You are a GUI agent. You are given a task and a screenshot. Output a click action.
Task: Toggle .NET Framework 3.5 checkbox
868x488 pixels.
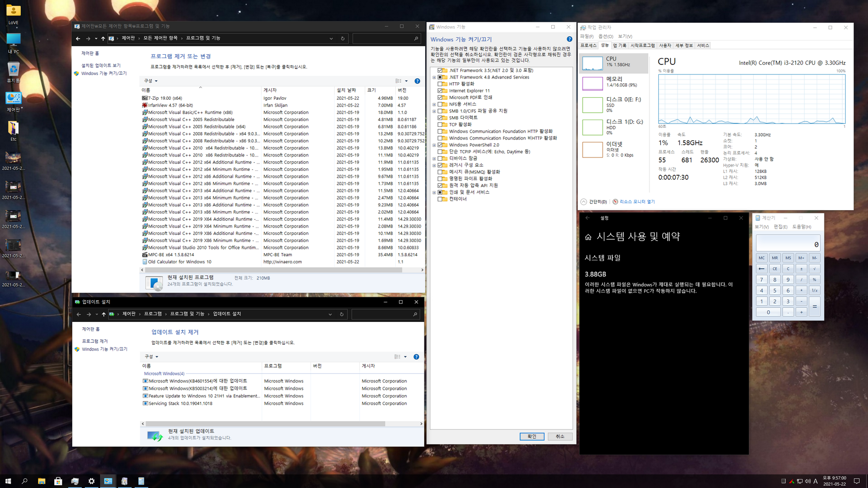tap(440, 70)
